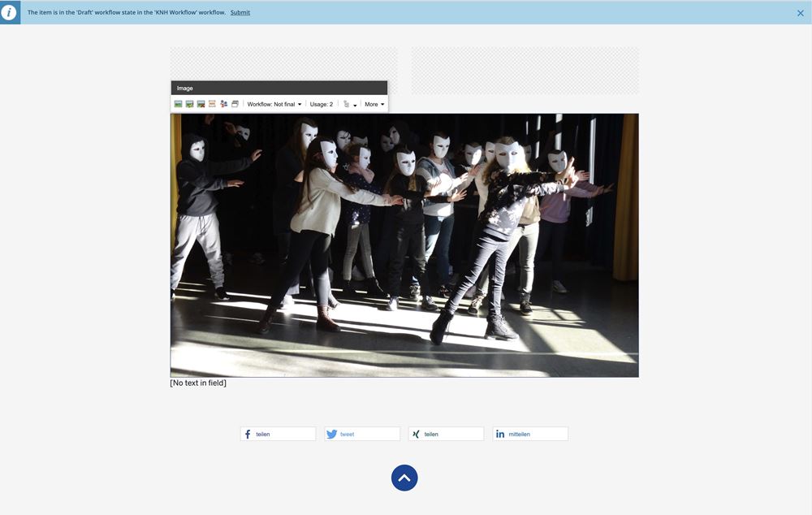Click the Submit link in workflow notice
The image size is (812, 515).
240,12
